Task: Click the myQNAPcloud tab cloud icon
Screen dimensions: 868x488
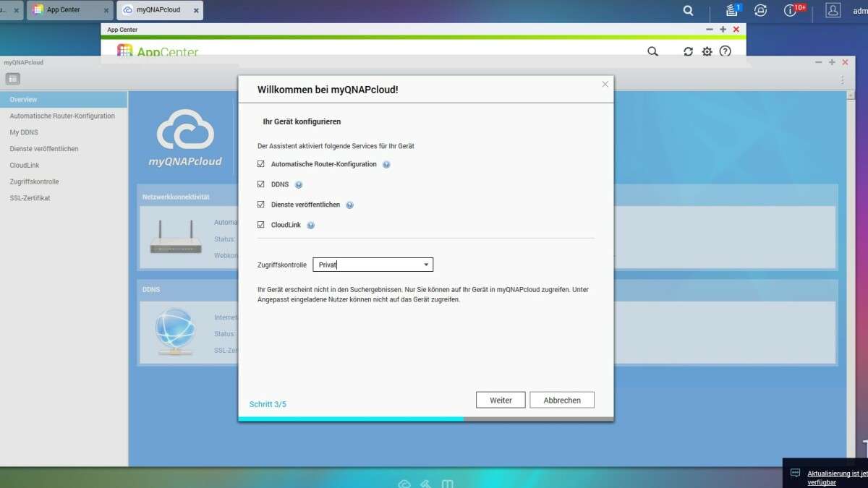Action: 128,10
